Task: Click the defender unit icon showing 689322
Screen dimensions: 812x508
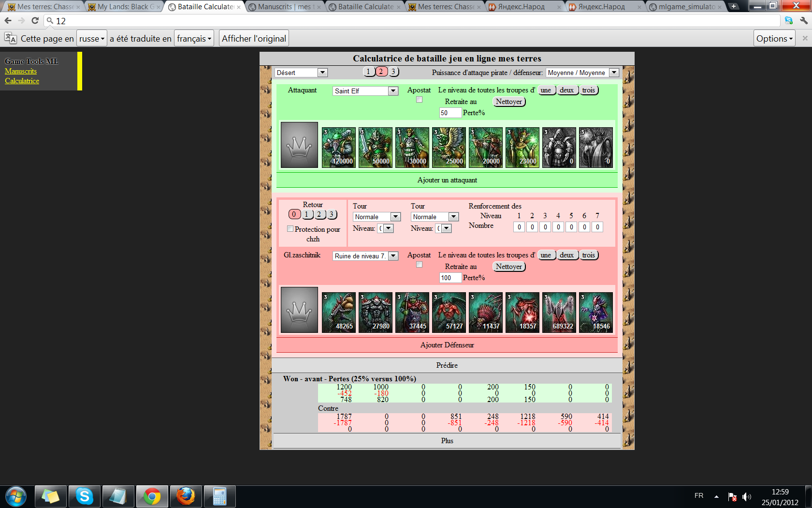Action: (x=559, y=312)
